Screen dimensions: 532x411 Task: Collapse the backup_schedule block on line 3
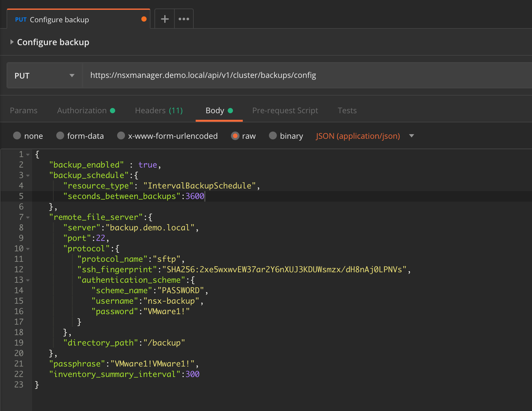click(x=28, y=176)
